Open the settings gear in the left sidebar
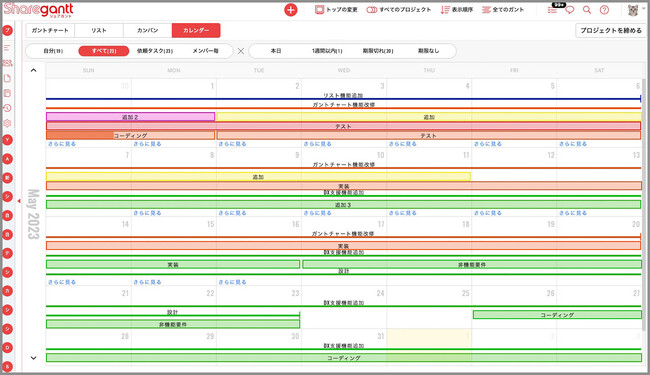This screenshot has width=650, height=375. click(x=7, y=123)
